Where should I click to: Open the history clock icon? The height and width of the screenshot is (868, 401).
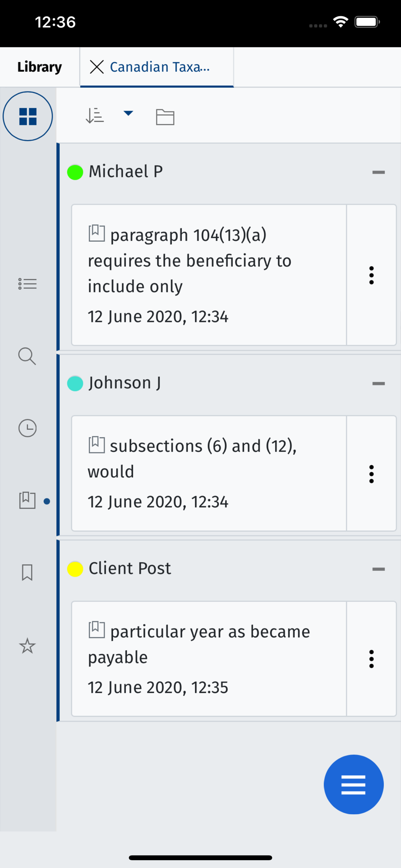click(27, 428)
